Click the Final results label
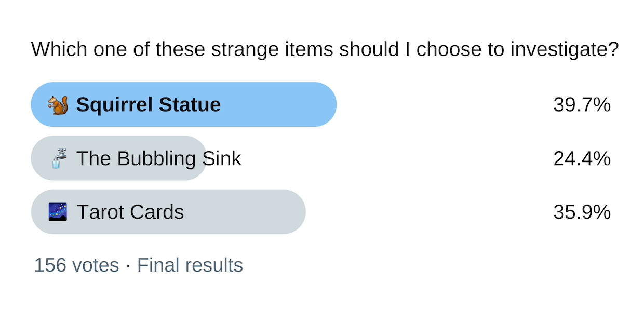Image resolution: width=644 pixels, height=311 pixels. click(x=190, y=265)
